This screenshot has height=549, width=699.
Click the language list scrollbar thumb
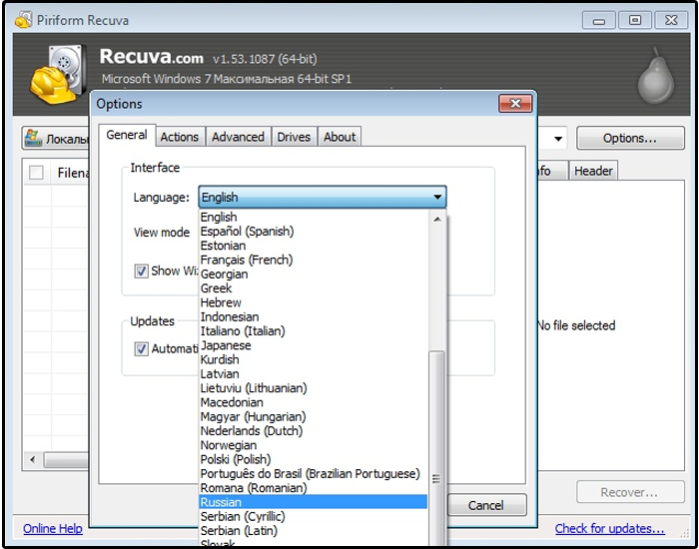point(437,448)
